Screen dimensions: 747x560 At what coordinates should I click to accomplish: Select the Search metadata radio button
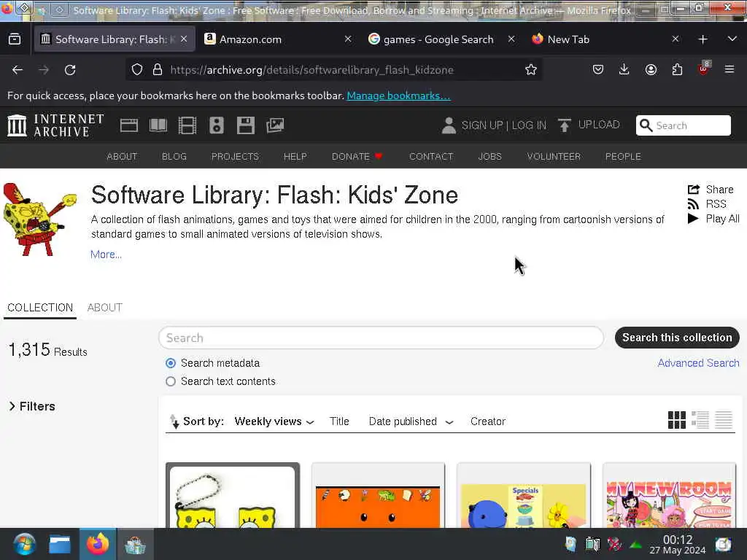171,363
